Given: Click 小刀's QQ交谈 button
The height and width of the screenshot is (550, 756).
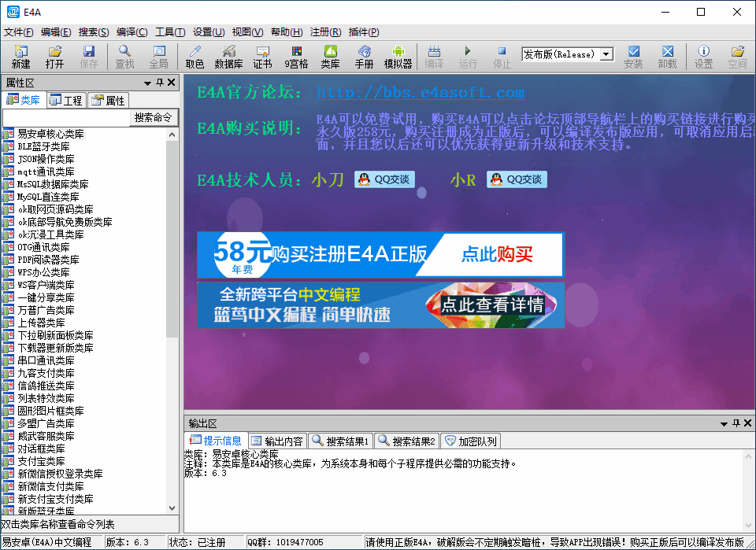Looking at the screenshot, I should click(384, 179).
